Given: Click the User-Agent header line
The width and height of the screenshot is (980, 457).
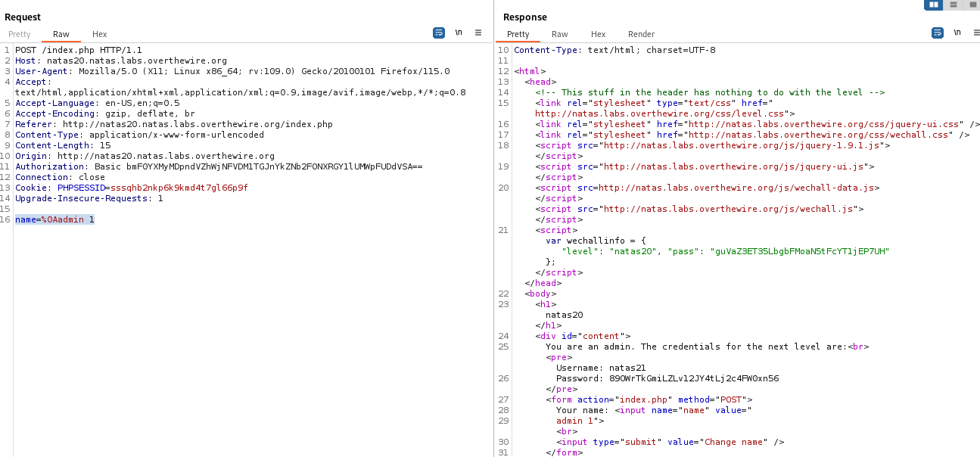Looking at the screenshot, I should tap(232, 71).
